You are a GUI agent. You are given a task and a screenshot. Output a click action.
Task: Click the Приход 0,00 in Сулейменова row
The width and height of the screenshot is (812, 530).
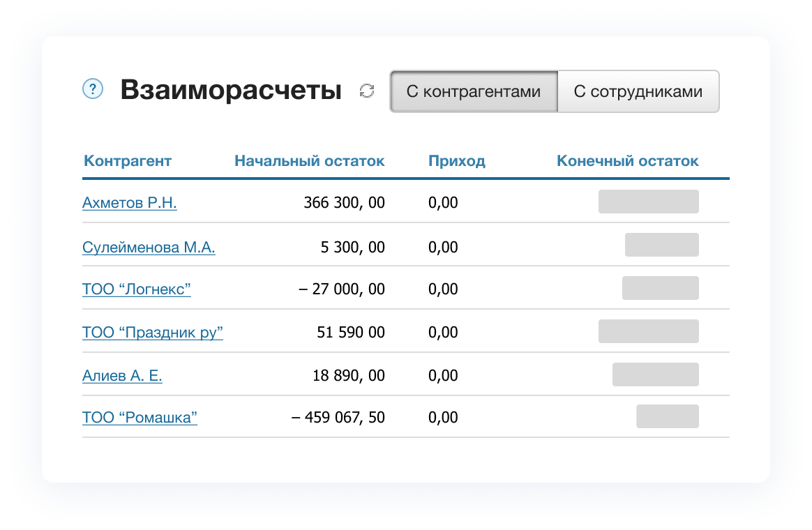tap(443, 247)
